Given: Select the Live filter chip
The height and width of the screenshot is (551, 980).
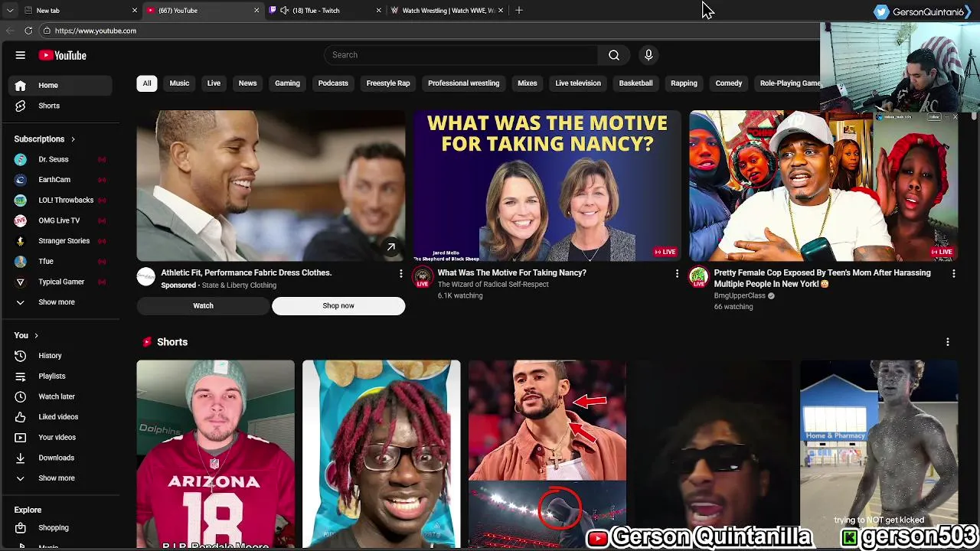Looking at the screenshot, I should (x=214, y=83).
